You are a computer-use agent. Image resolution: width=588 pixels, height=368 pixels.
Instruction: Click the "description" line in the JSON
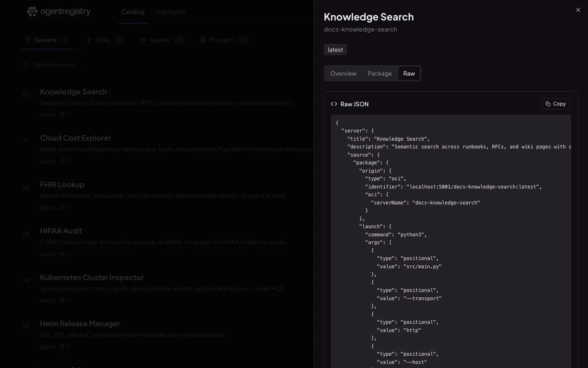[x=459, y=146]
